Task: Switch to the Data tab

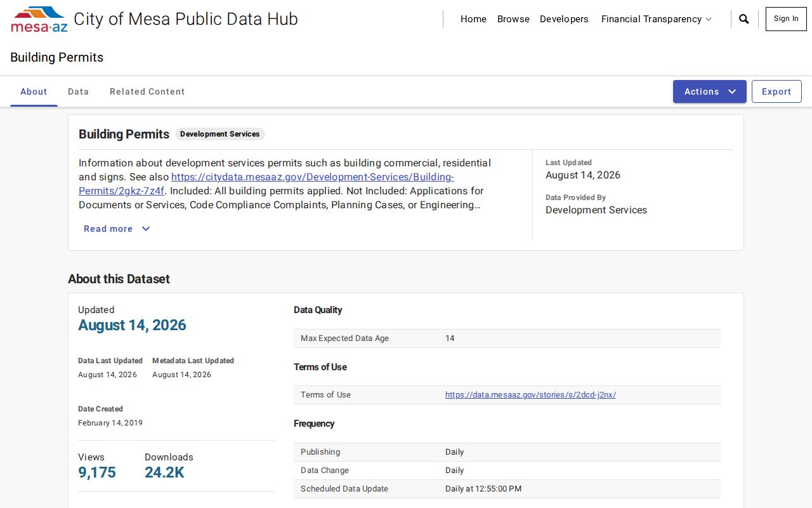Action: 79,91
